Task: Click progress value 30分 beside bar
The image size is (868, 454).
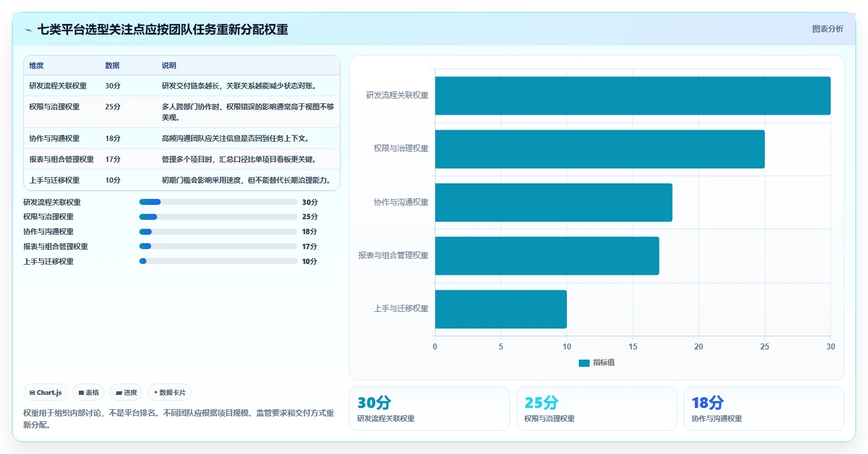Action: (x=310, y=202)
